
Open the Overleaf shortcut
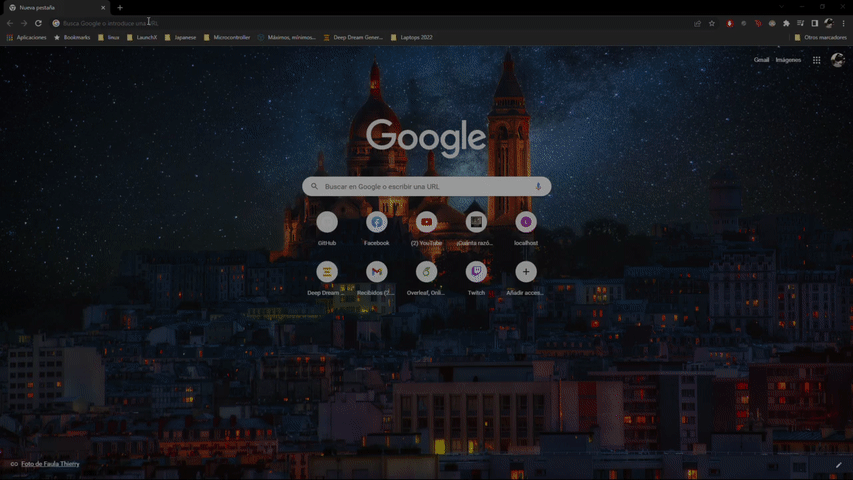(426, 278)
